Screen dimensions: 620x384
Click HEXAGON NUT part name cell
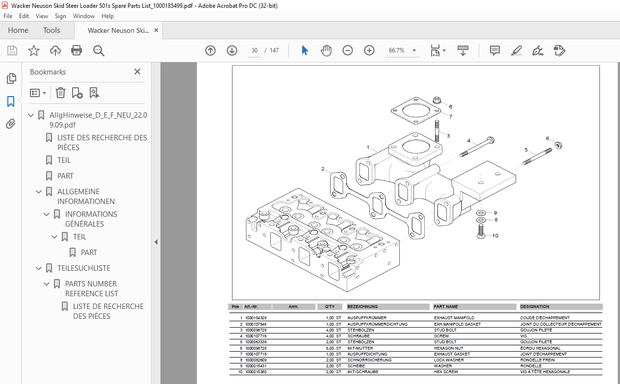[x=448, y=348]
